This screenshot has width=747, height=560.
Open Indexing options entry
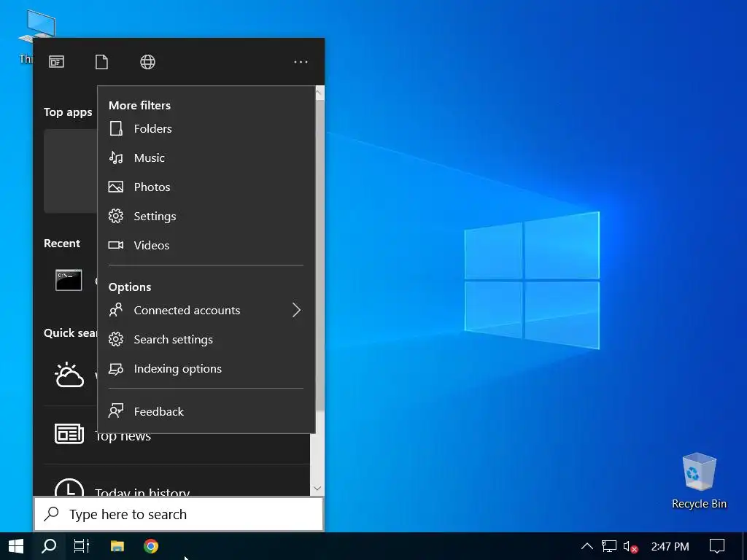pos(206,368)
